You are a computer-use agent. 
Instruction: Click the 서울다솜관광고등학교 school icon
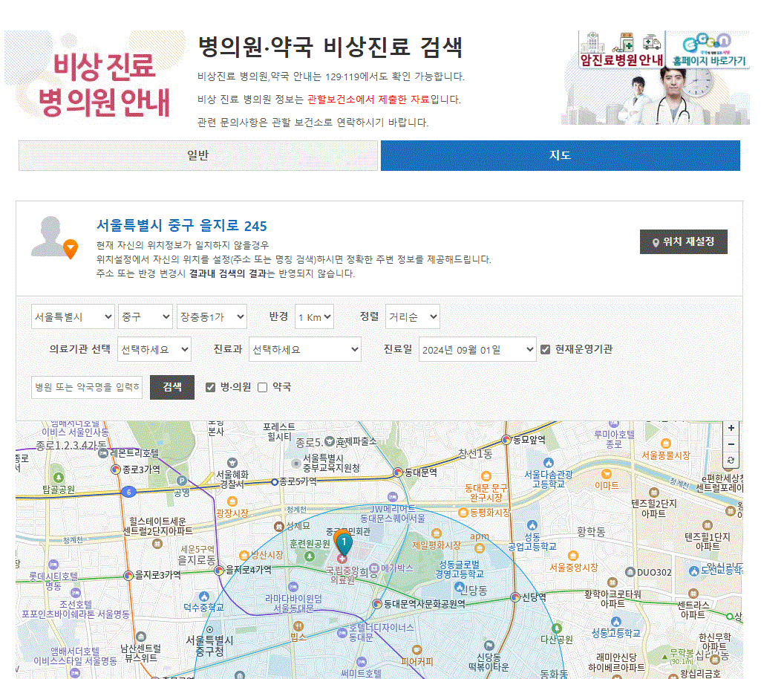point(549,463)
